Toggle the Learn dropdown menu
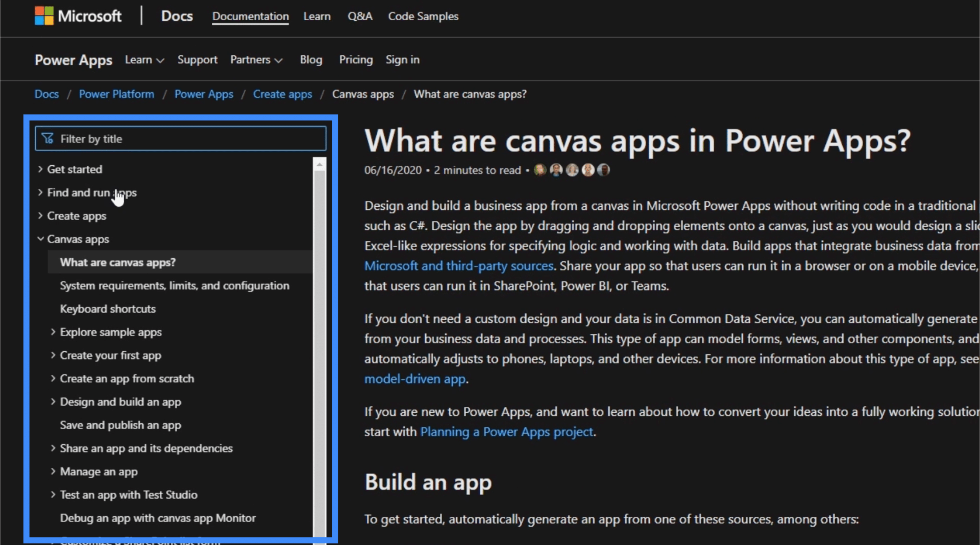Screen dimensions: 980x545 (144, 60)
